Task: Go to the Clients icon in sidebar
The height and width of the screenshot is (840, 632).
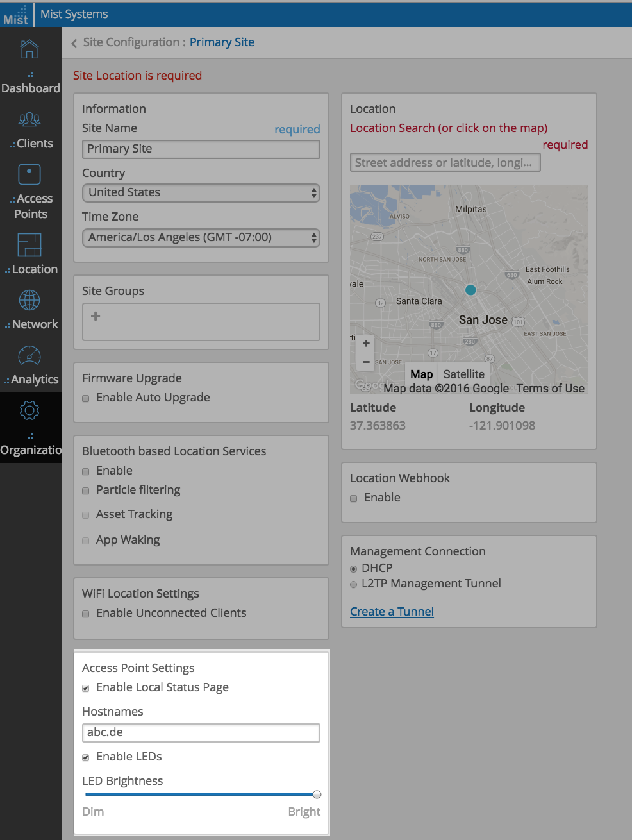Action: pyautogui.click(x=29, y=119)
